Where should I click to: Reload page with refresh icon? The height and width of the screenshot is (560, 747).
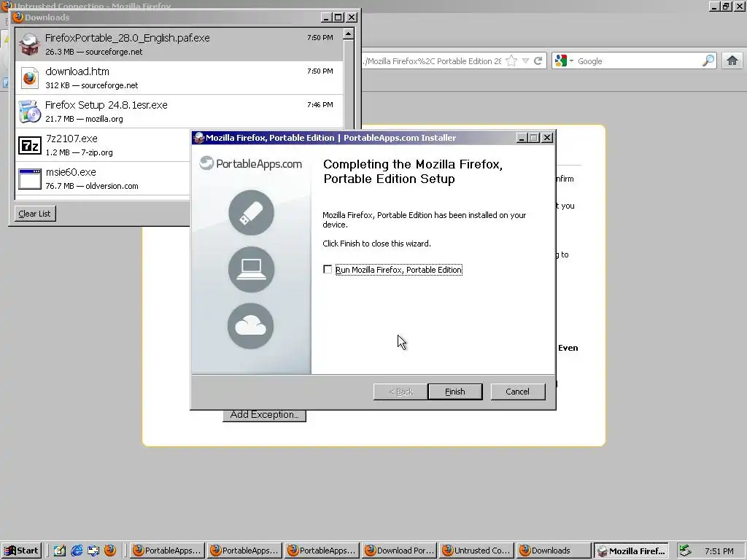click(538, 61)
